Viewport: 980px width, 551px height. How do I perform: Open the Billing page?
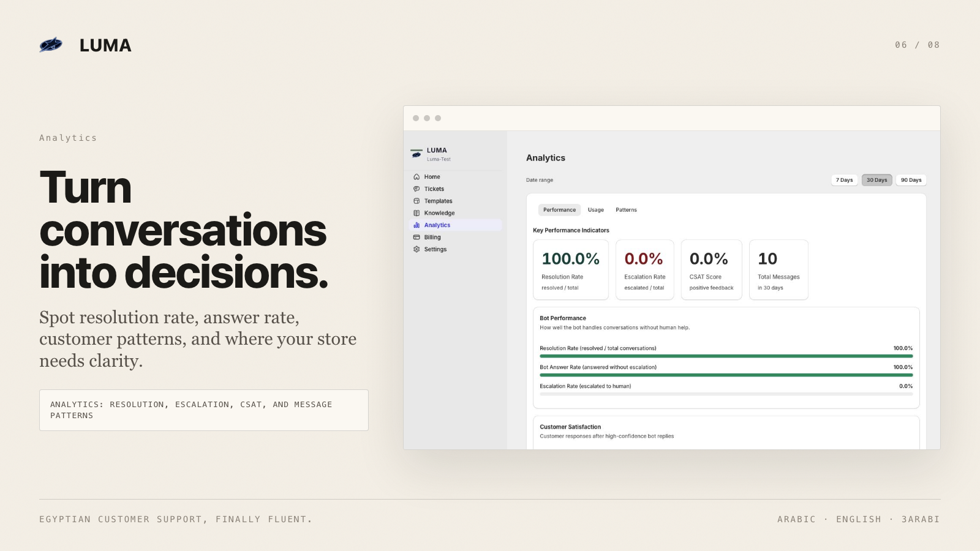point(455,238)
